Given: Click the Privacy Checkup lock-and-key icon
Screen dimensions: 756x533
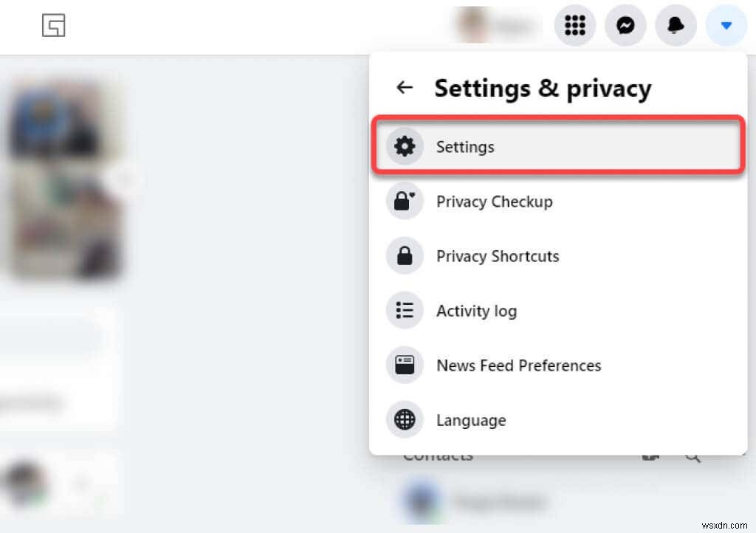Looking at the screenshot, I should click(405, 200).
